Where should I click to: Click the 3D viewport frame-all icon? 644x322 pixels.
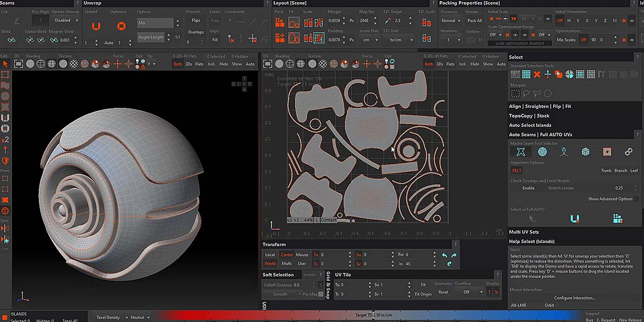(x=19, y=64)
